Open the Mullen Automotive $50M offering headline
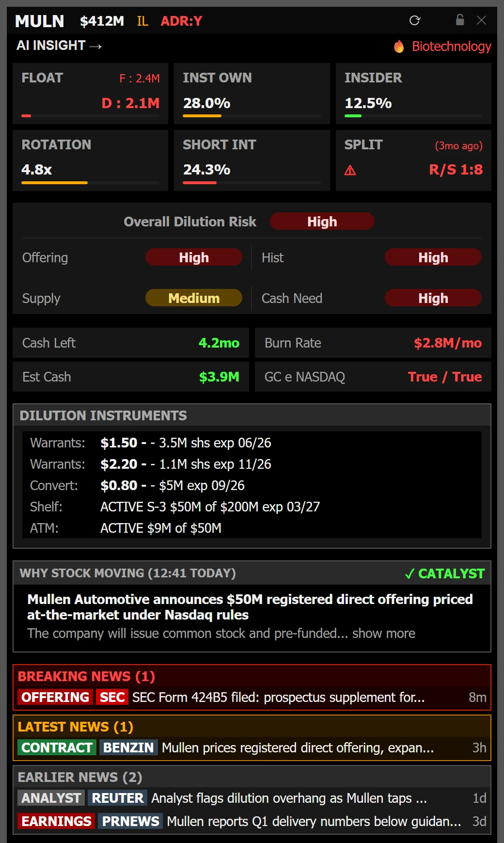 coord(250,607)
